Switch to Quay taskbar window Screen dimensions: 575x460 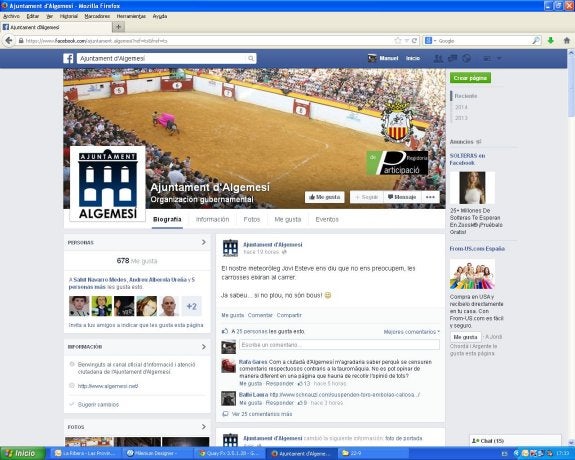click(x=229, y=453)
